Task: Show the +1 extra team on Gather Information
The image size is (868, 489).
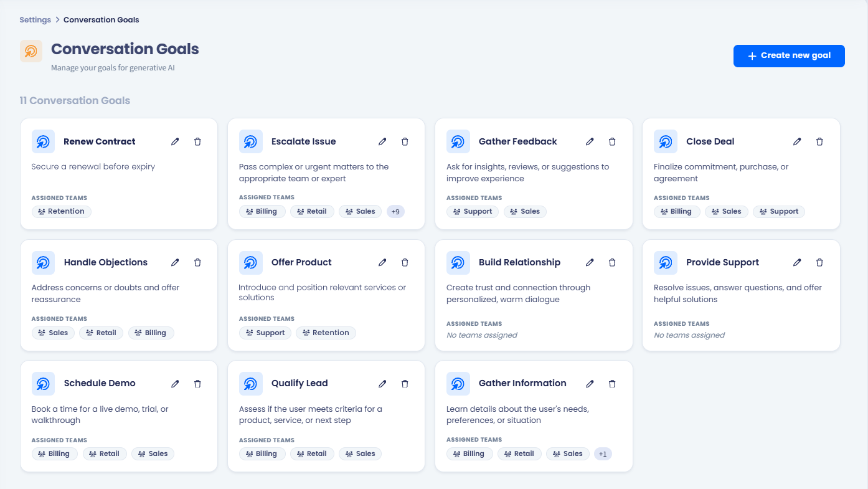Action: click(x=603, y=453)
